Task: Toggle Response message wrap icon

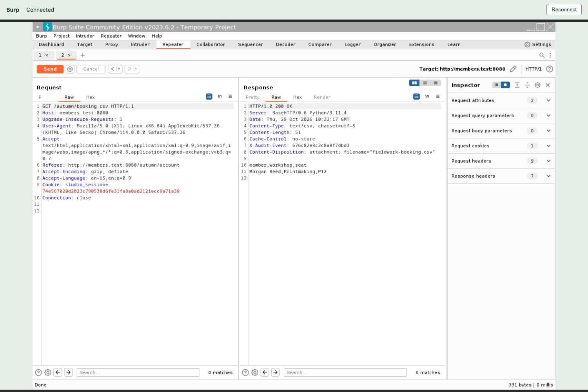Action: click(416, 96)
